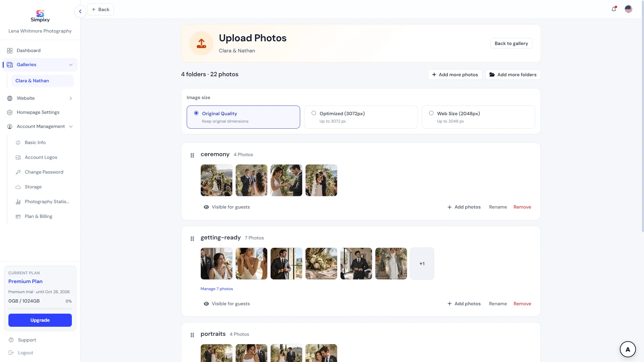Click the Photography Statistics chart icon
The height and width of the screenshot is (362, 644).
coord(18,202)
